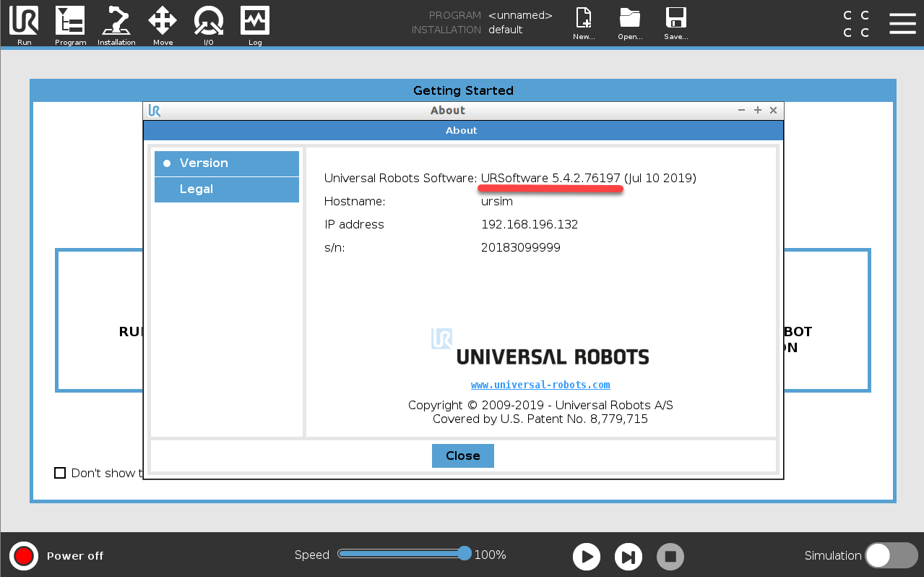Open the Log tab icon
924x577 pixels.
point(255,21)
